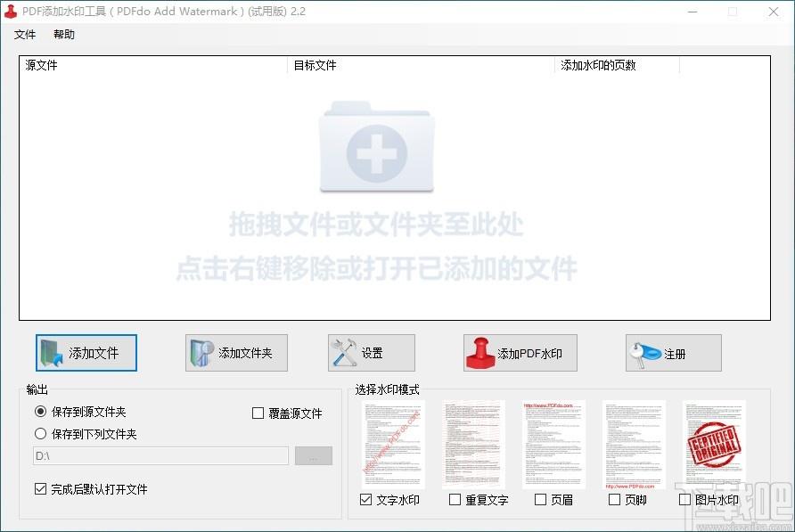Pick the Certified Original image watermark thumbnail
The width and height of the screenshot is (795, 532).
click(714, 444)
